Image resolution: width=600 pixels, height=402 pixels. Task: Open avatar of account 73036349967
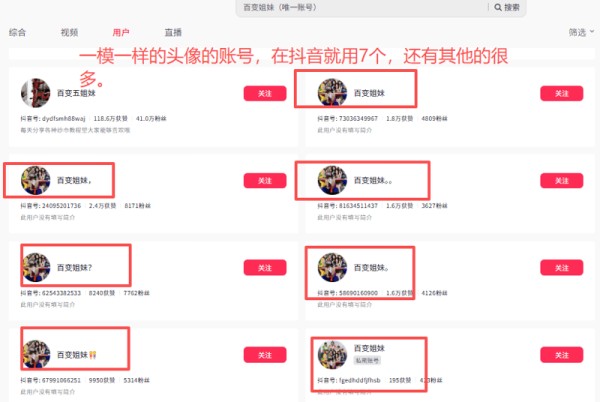332,93
